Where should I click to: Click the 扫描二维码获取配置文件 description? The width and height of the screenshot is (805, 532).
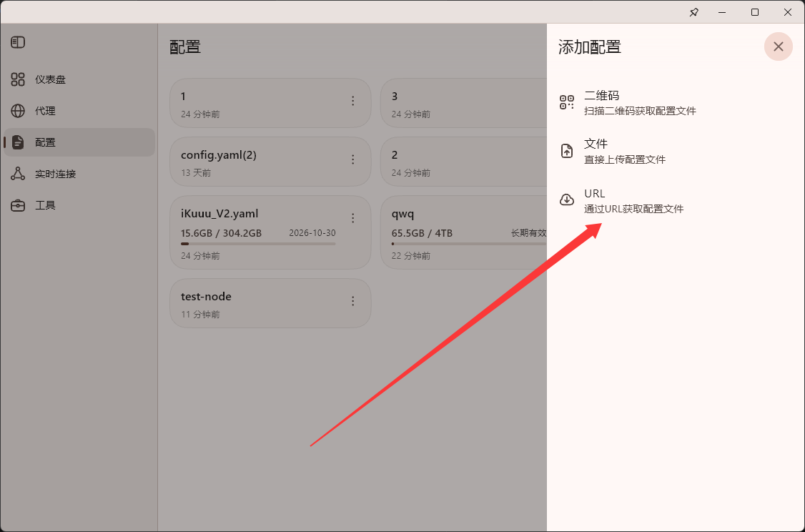tap(640, 111)
